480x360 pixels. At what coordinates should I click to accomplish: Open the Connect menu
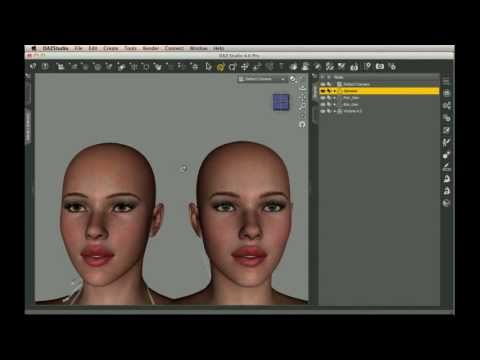(174, 48)
